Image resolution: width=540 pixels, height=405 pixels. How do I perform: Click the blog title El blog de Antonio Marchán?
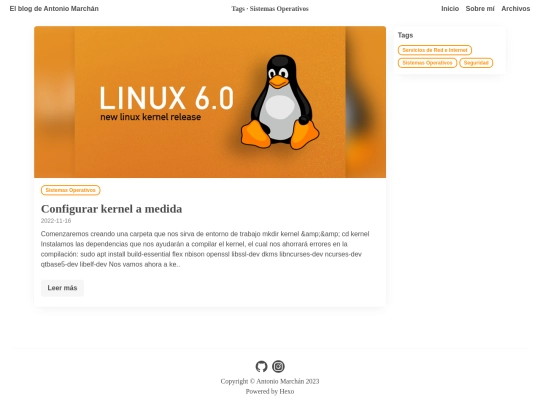point(54,9)
